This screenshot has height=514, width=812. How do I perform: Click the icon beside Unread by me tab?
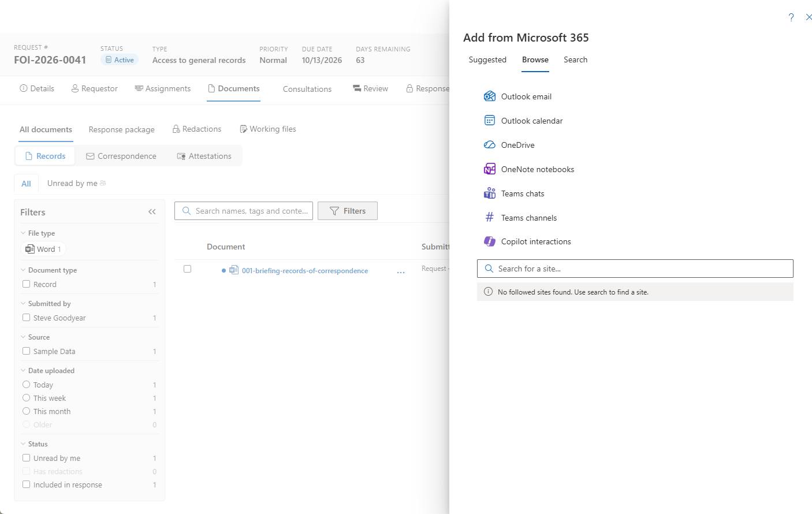[103, 183]
